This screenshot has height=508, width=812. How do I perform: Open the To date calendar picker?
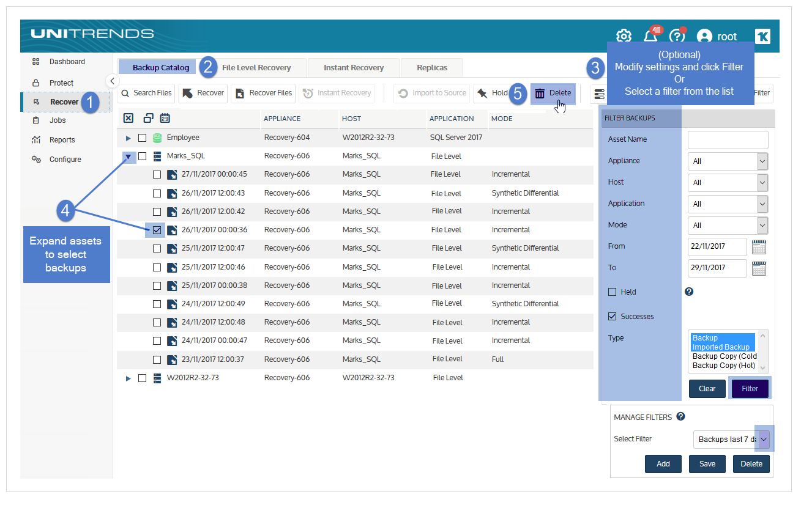(x=759, y=268)
